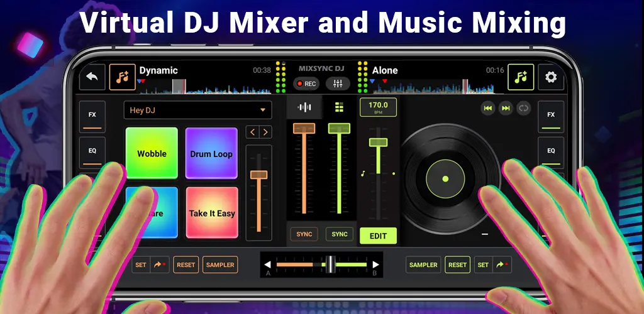Tap the back arrow icon
This screenshot has width=644, height=314.
92,77
